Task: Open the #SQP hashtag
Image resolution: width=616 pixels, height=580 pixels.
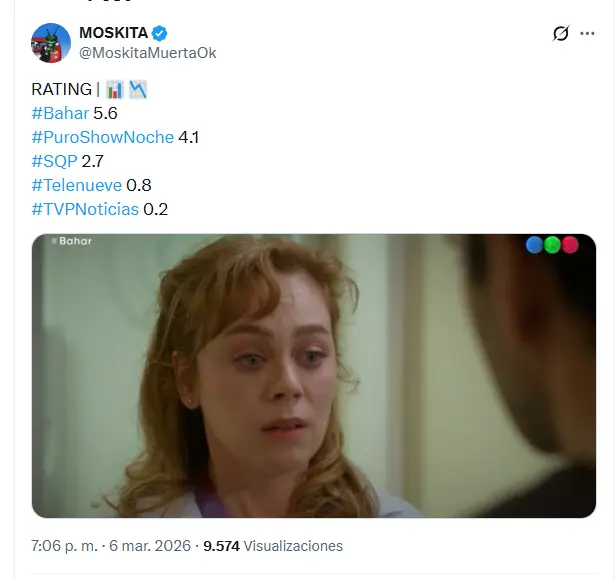Action: coord(54,161)
